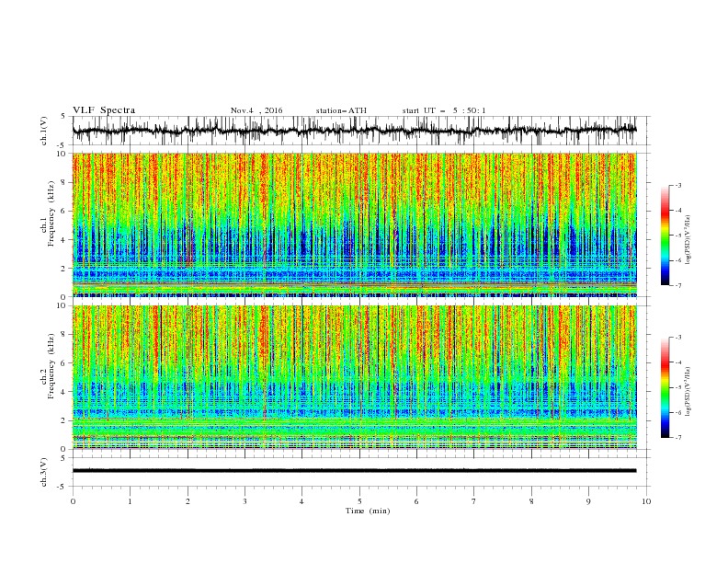728x563 pixels.
Task: Click the "8" frequency tick of ch.1 spectrogram
Action: tap(64, 182)
